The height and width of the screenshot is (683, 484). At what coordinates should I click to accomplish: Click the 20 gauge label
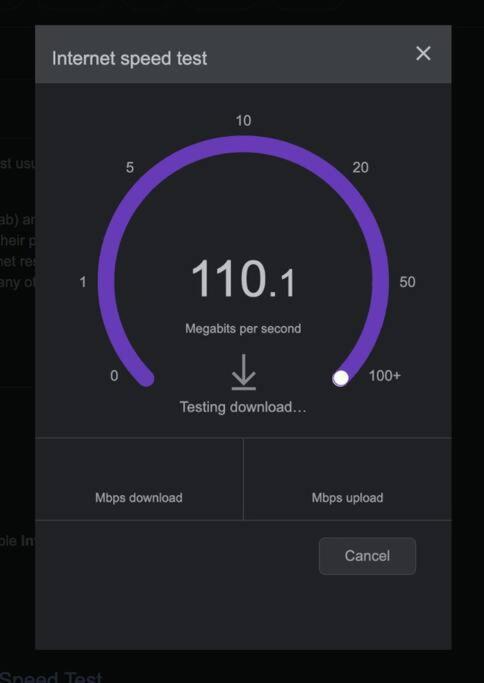pos(360,168)
